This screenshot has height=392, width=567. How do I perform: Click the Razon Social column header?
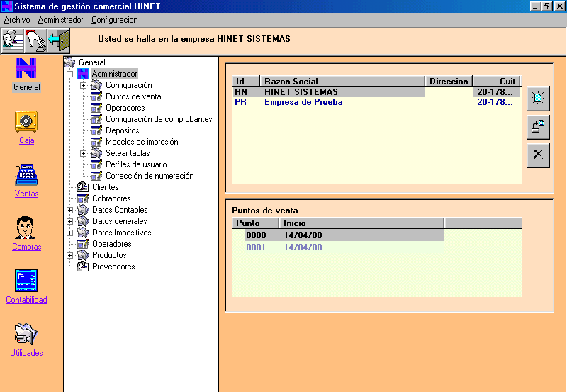click(x=342, y=82)
